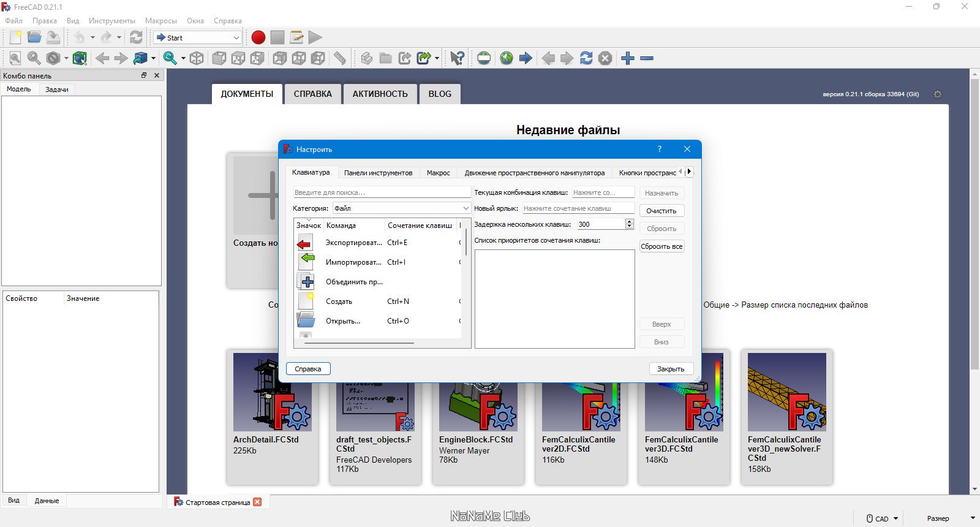This screenshot has width=980, height=527.
Task: Switch to Панели инструментов tab
Action: (378, 173)
